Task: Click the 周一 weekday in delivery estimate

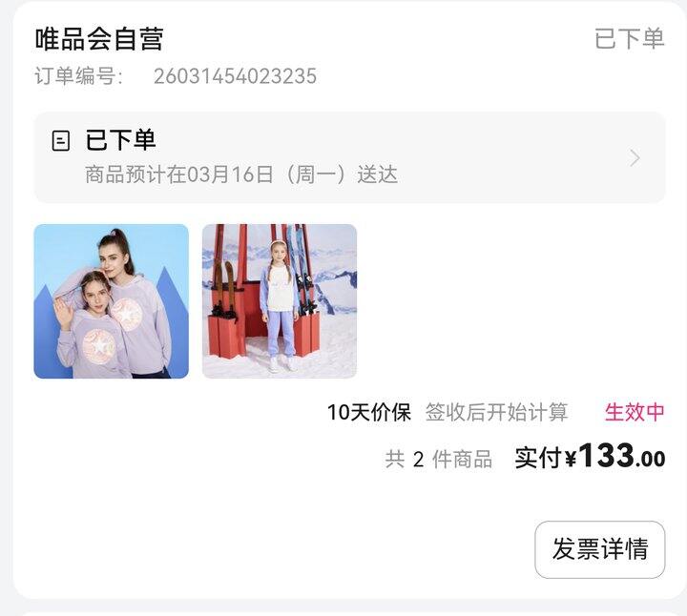Action: coord(315,175)
